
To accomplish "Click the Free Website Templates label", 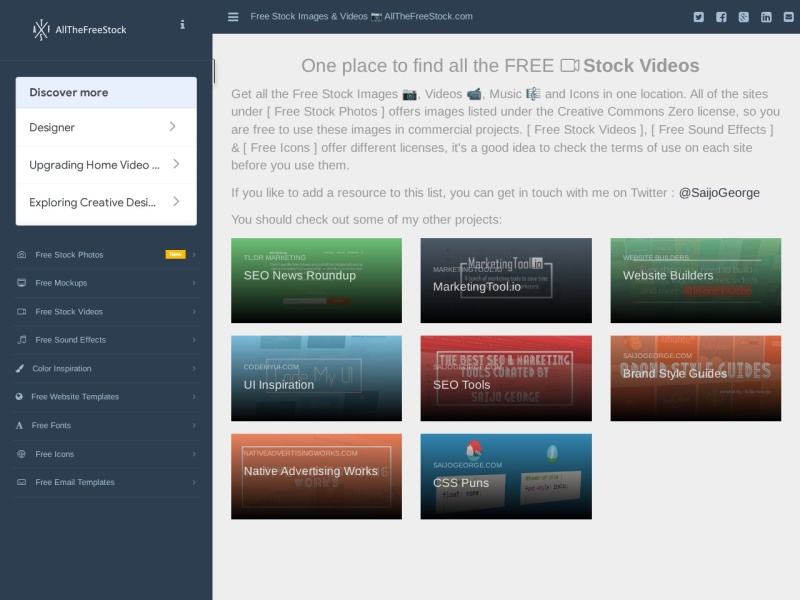I will click(x=75, y=396).
